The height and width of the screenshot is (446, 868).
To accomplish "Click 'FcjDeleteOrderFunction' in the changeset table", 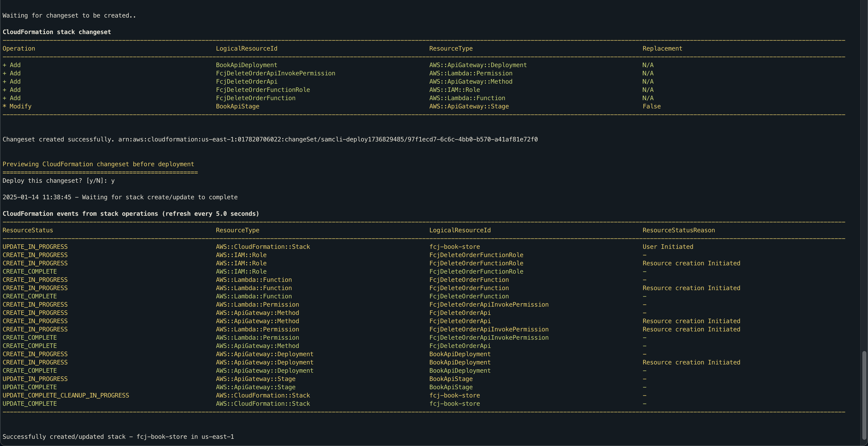I will (256, 98).
